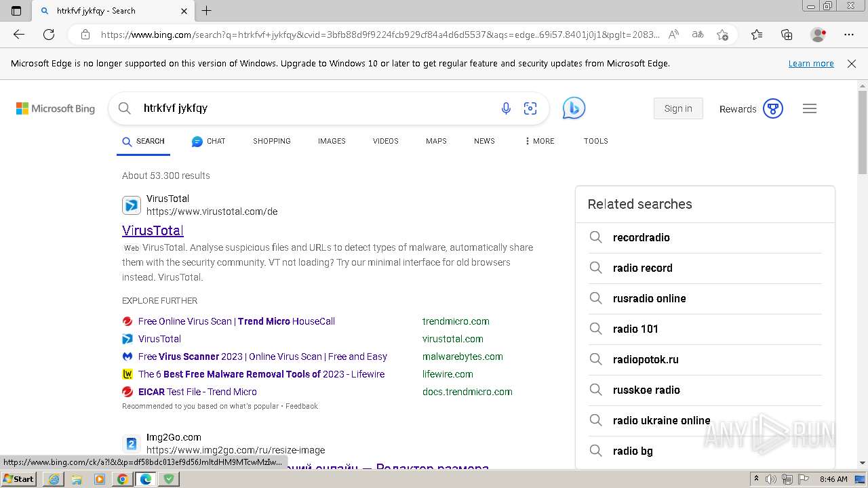Open visual search camera icon

[x=530, y=108]
